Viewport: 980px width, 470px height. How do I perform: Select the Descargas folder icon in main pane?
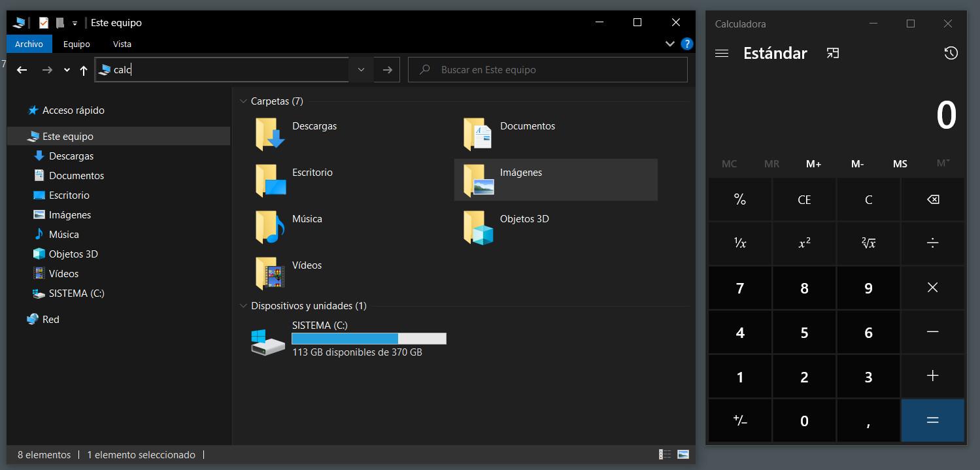click(x=269, y=133)
